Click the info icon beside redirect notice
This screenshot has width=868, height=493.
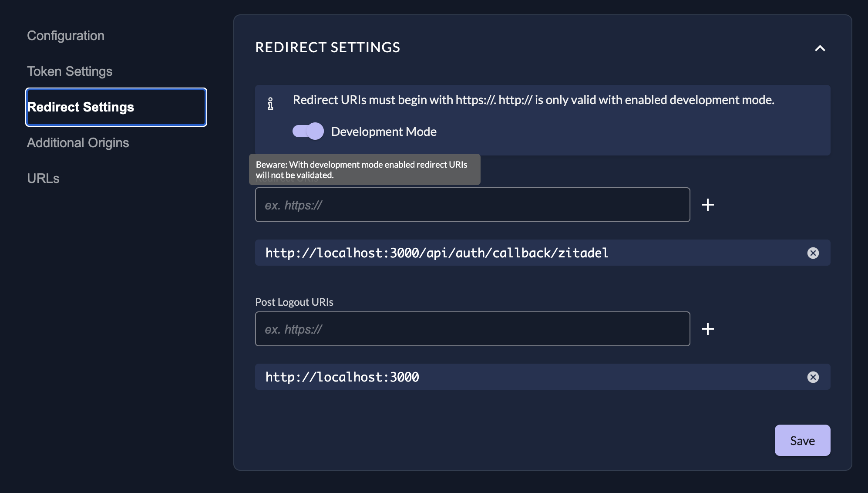click(x=270, y=104)
